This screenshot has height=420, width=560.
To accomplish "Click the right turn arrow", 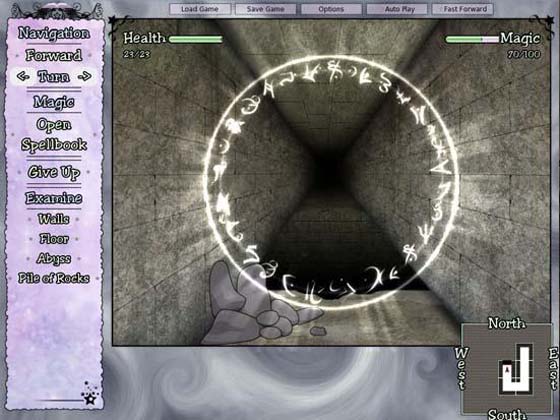I will tap(85, 76).
